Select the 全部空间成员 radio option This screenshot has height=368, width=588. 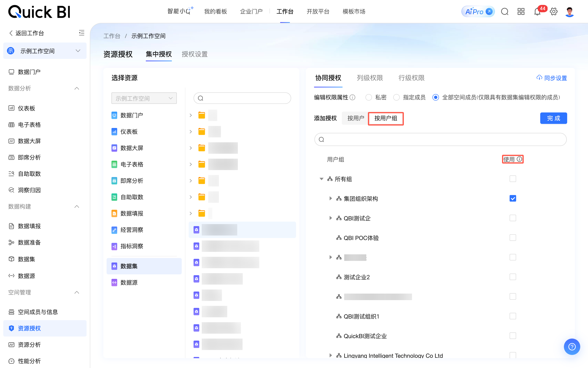[x=436, y=97]
